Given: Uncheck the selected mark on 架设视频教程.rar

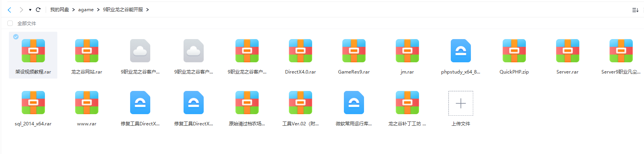Looking at the screenshot, I should click(16, 37).
